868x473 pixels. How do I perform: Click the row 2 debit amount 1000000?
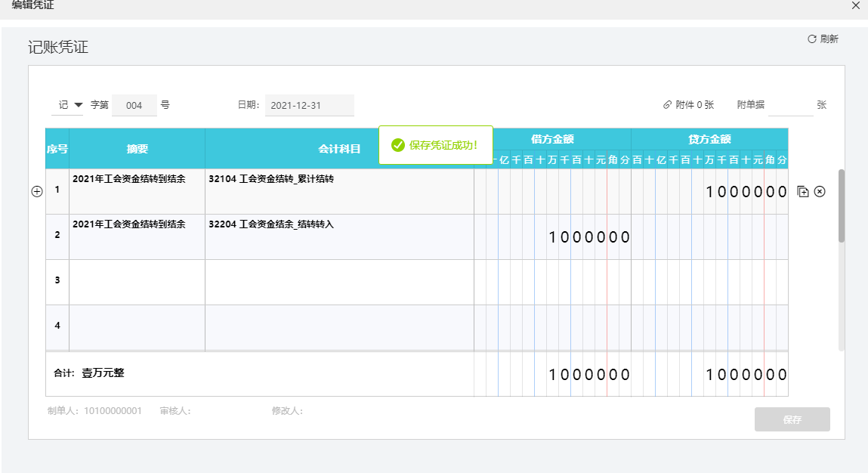point(588,237)
